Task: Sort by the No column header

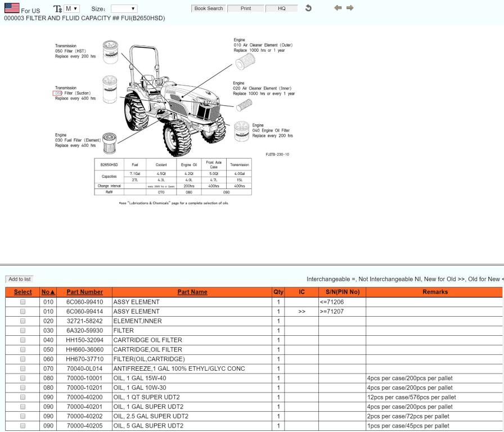Action: [x=48, y=292]
